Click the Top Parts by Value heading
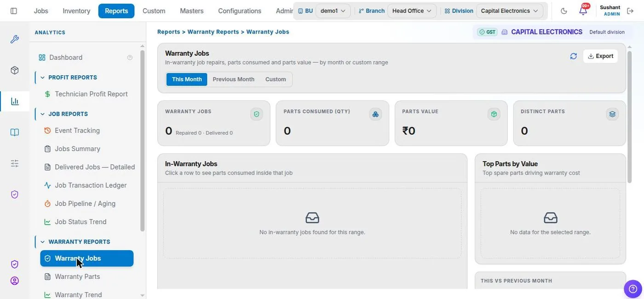The image size is (644, 299). (x=510, y=164)
